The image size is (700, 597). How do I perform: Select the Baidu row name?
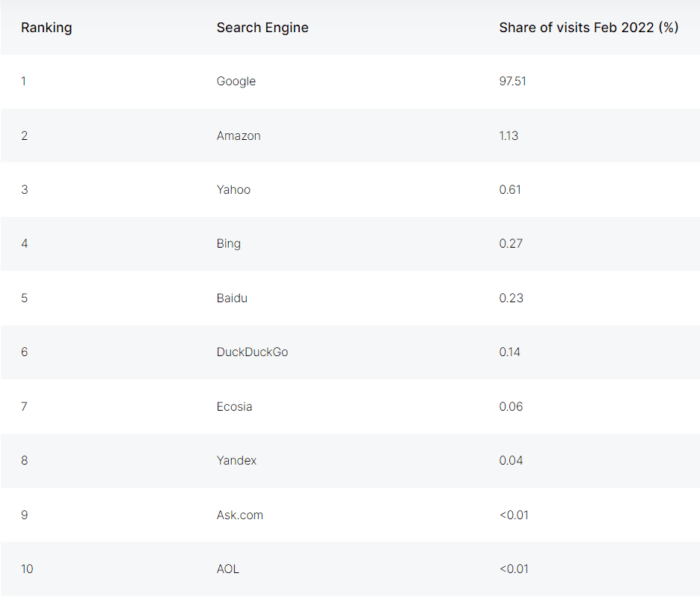pyautogui.click(x=232, y=298)
